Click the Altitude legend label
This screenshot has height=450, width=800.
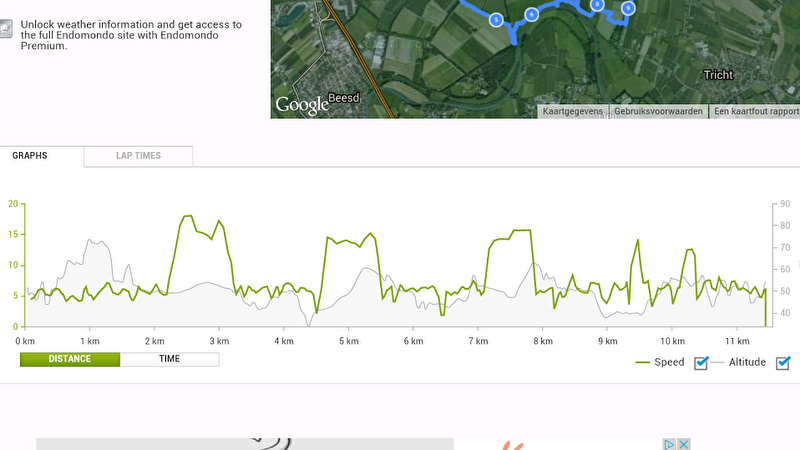click(747, 362)
